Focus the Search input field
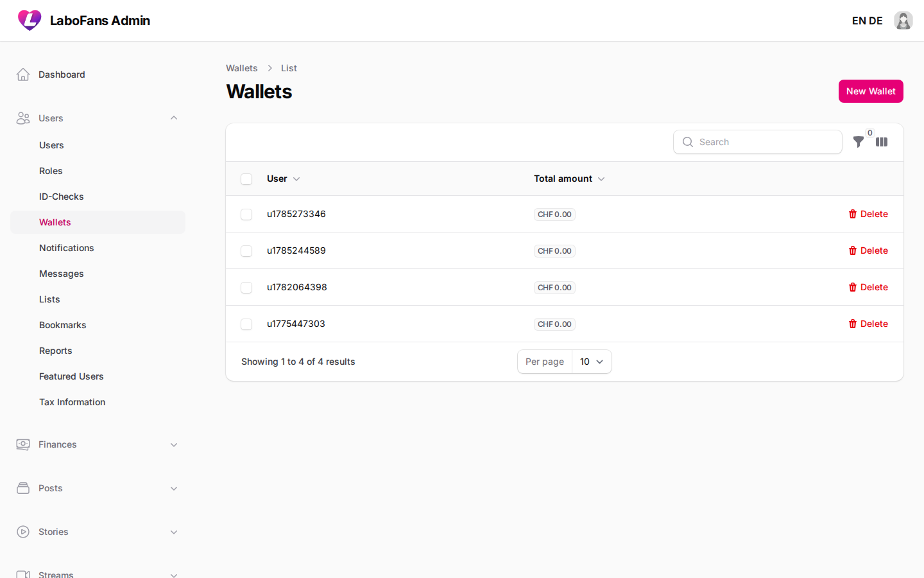 (x=758, y=142)
